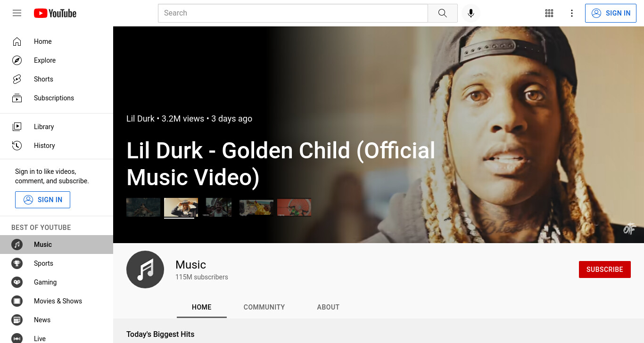The width and height of the screenshot is (644, 343).
Task: Open the hamburger guide menu
Action: (17, 13)
